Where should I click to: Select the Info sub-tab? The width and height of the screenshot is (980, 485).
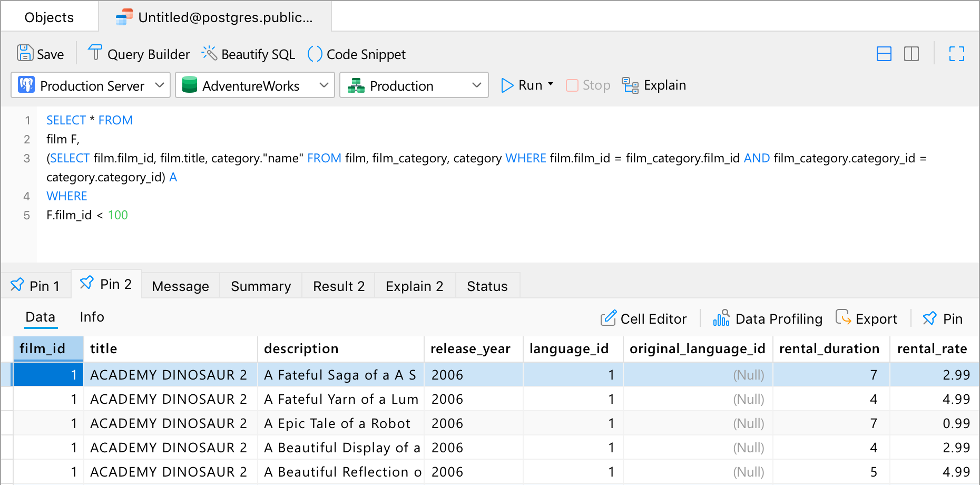coord(92,317)
